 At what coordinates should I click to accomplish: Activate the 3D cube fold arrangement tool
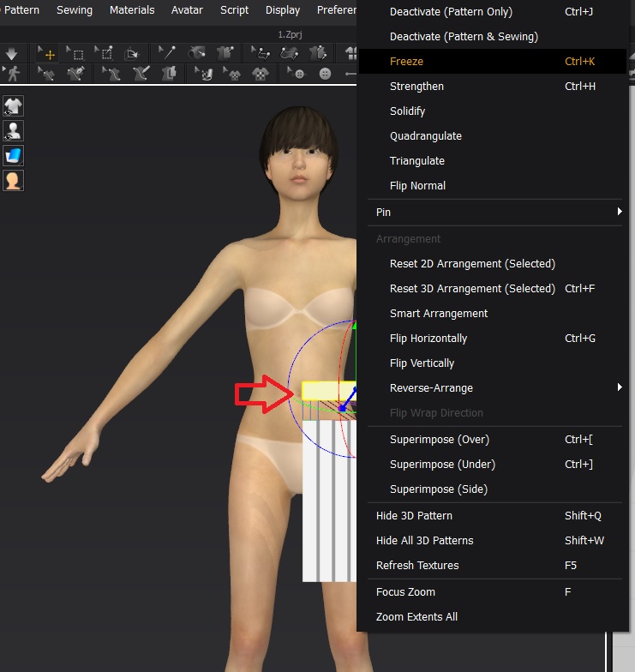[x=132, y=53]
